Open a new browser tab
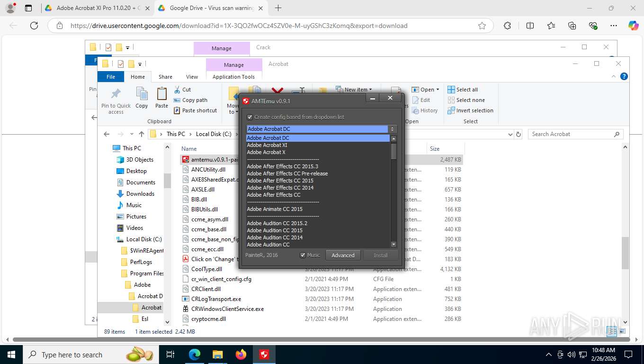Image resolution: width=644 pixels, height=364 pixels. pyautogui.click(x=278, y=8)
